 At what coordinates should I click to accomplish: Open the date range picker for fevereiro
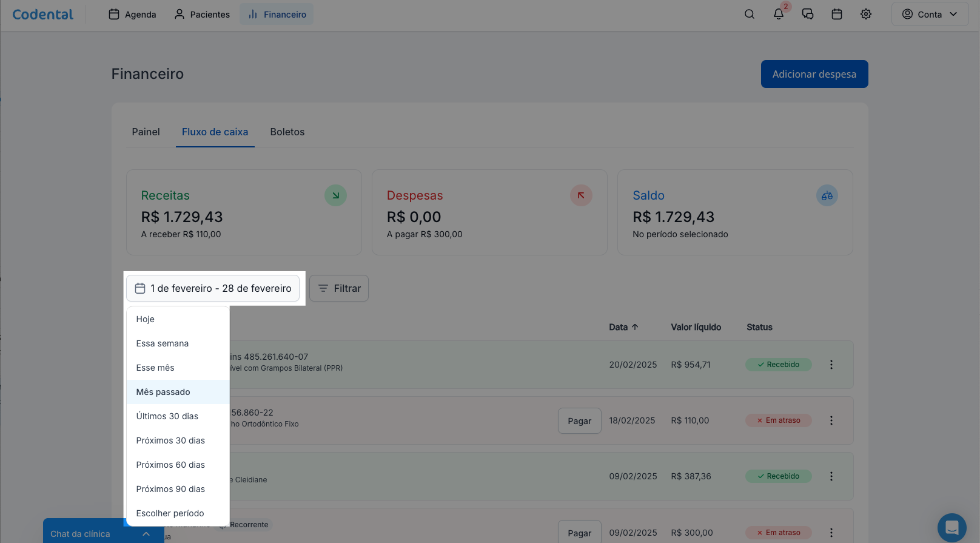pos(213,288)
